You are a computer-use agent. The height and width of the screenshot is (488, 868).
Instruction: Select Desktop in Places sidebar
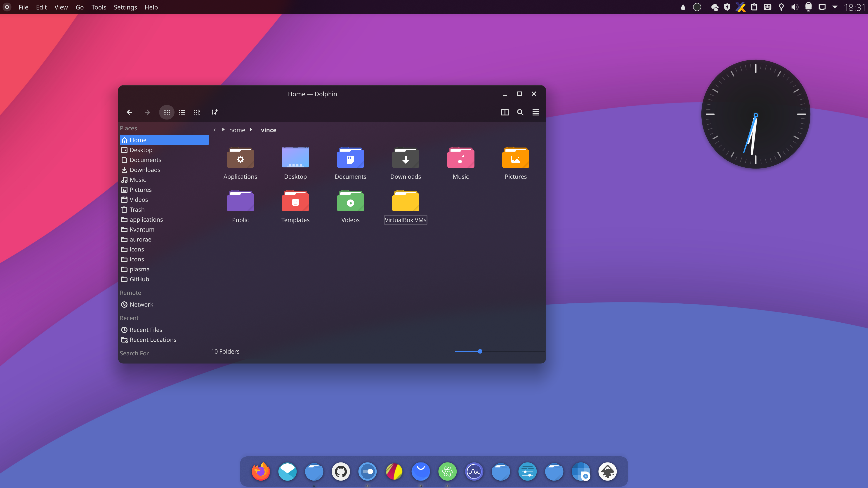[x=164, y=150]
